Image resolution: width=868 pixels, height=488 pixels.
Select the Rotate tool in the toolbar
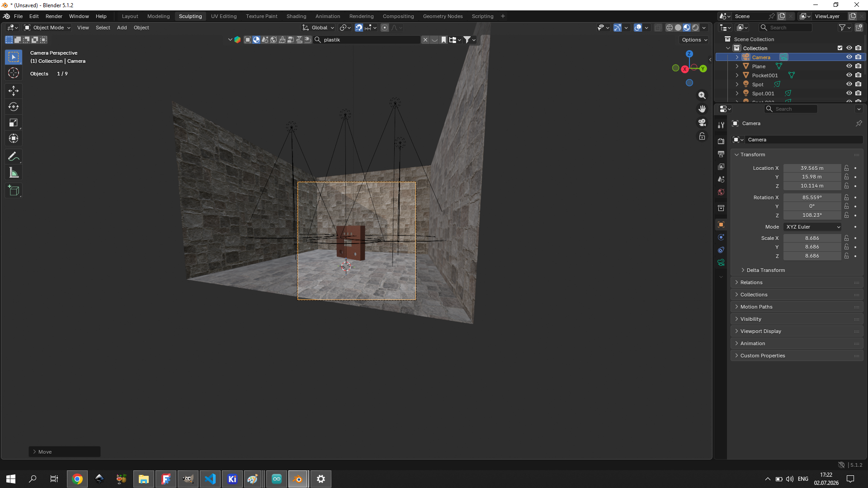pos(14,107)
